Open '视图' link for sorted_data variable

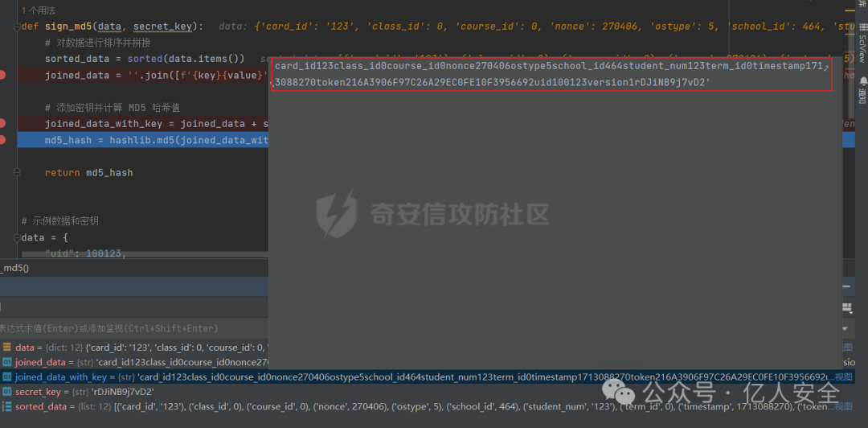(x=843, y=407)
